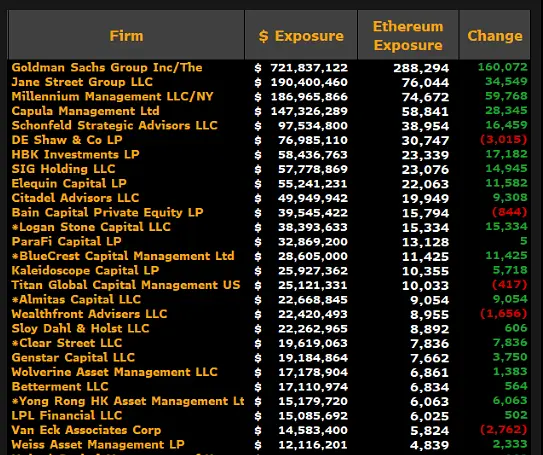Viewport: 543px width, 455px height.
Task: Click *Yong Rong HK Asset Management
Action: (128, 401)
